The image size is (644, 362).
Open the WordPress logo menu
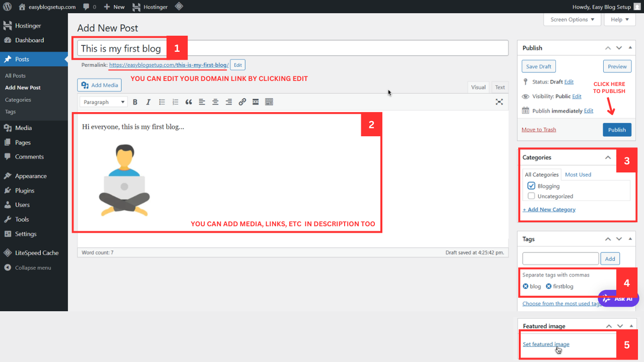(7, 7)
